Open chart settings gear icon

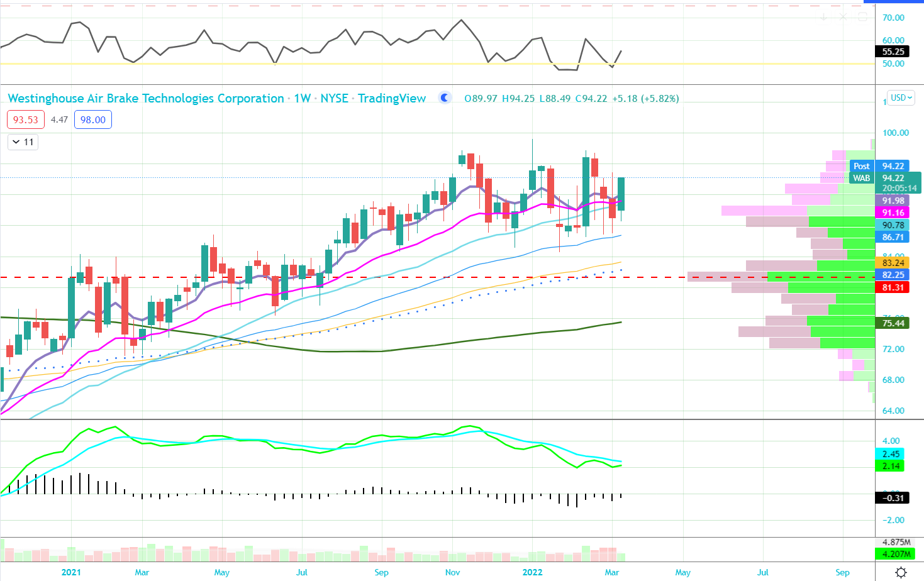(x=901, y=572)
